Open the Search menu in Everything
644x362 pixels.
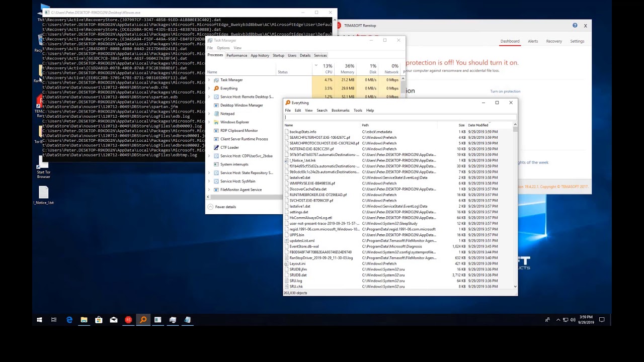[322, 110]
